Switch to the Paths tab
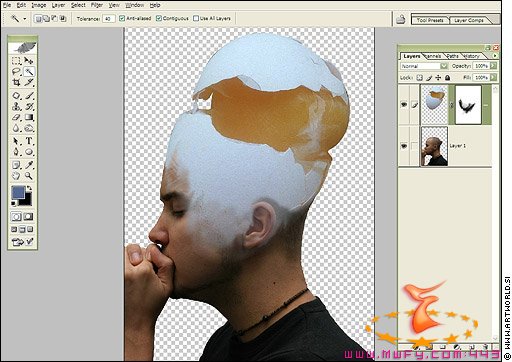Screen dimensions: 512x362 point(452,56)
